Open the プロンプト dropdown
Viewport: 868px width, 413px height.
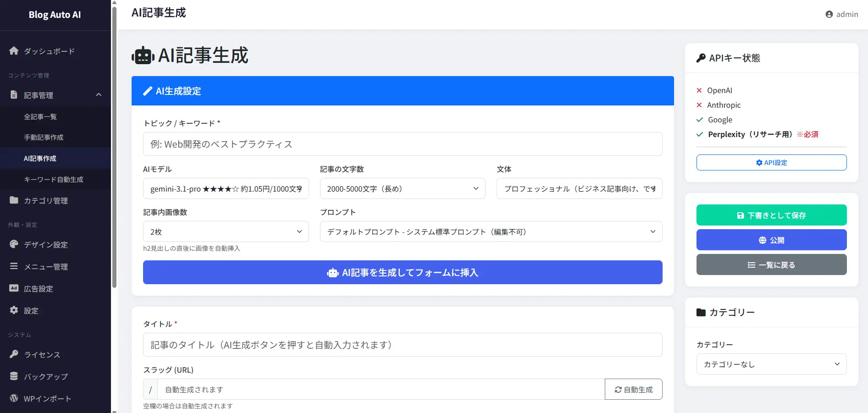pyautogui.click(x=491, y=231)
